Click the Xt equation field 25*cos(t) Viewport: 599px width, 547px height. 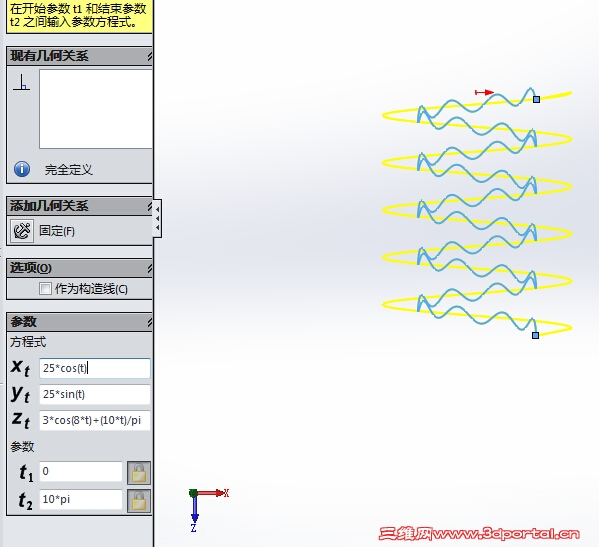coord(95,368)
